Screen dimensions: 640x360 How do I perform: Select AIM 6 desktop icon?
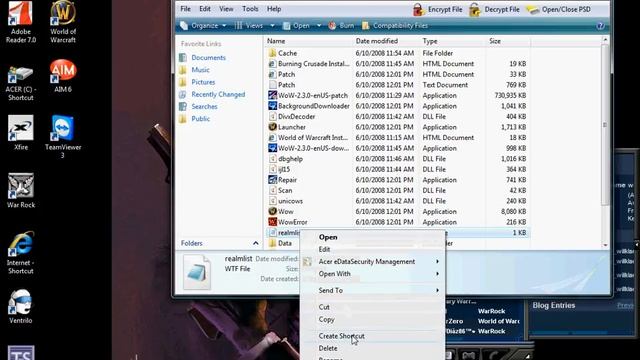click(63, 76)
